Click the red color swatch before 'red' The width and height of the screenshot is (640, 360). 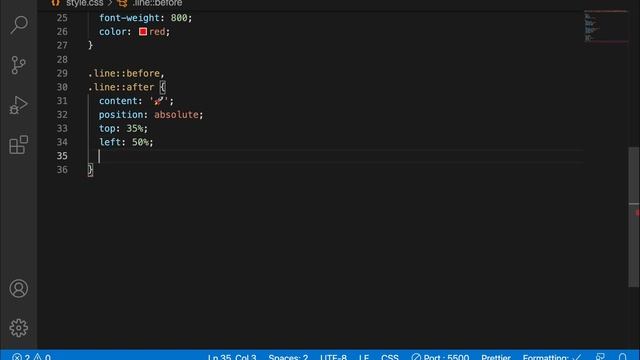click(143, 31)
